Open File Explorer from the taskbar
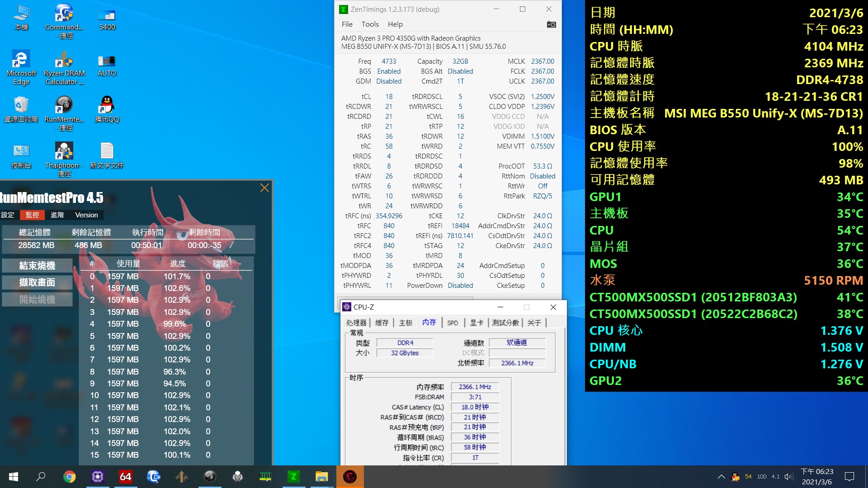 point(321,477)
